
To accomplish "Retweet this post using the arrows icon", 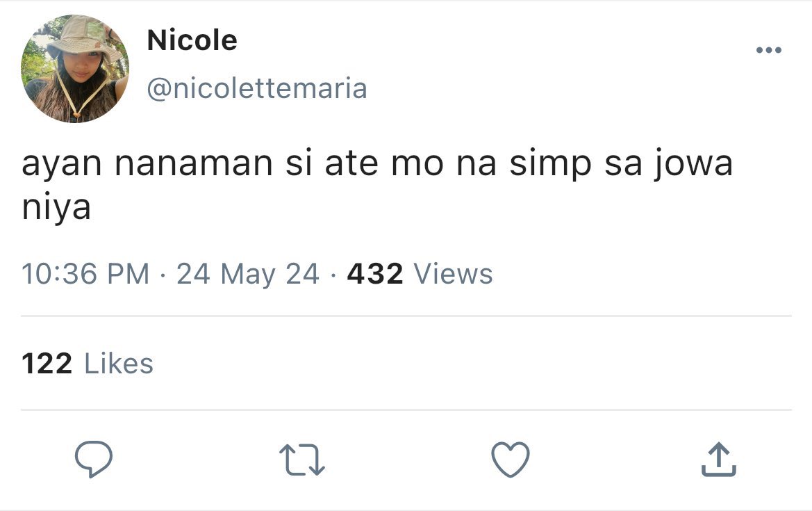I will pyautogui.click(x=302, y=460).
